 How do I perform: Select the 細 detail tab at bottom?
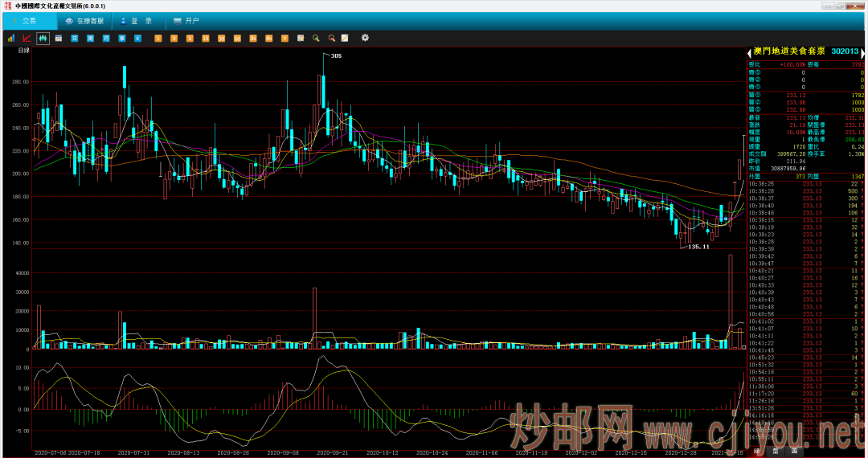(x=757, y=452)
